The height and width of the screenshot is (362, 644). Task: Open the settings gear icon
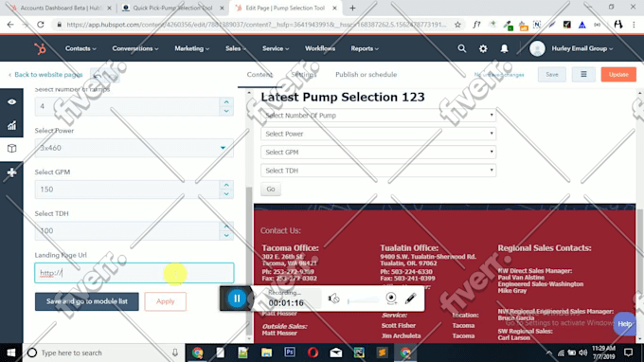pyautogui.click(x=483, y=48)
